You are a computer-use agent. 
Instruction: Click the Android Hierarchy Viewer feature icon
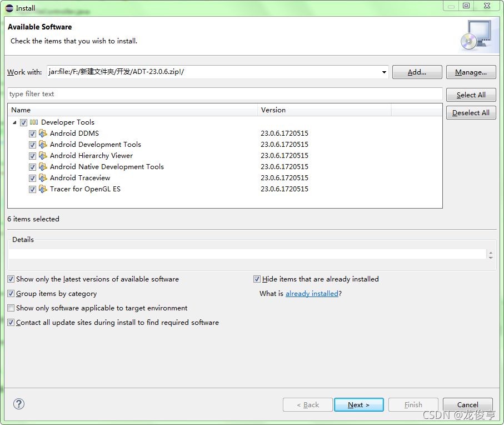tap(43, 156)
